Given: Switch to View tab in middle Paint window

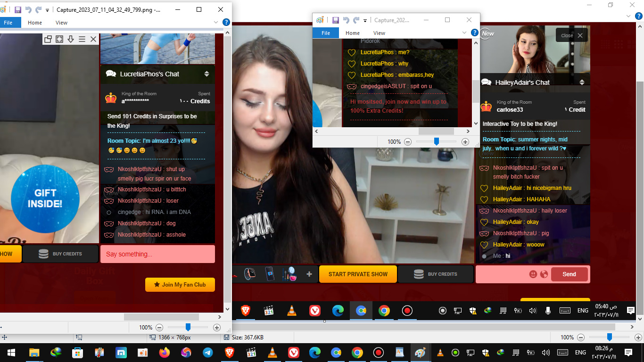Looking at the screenshot, I should pos(379,33).
